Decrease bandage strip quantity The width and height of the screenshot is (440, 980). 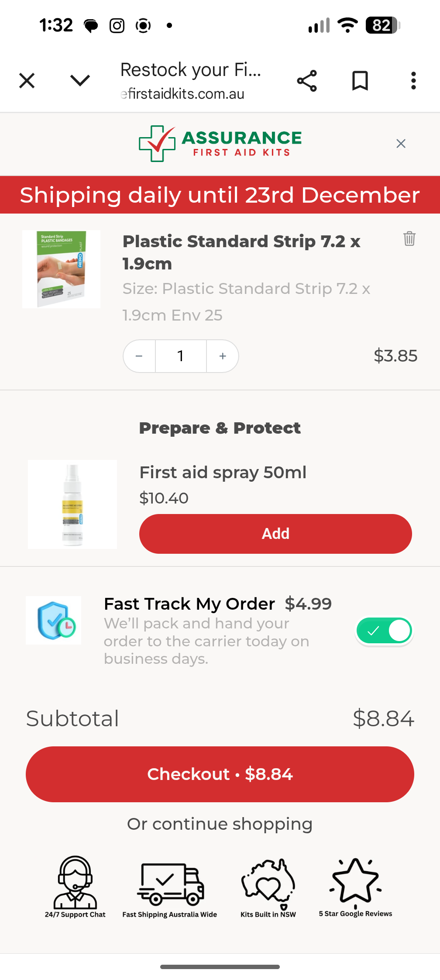coord(139,356)
